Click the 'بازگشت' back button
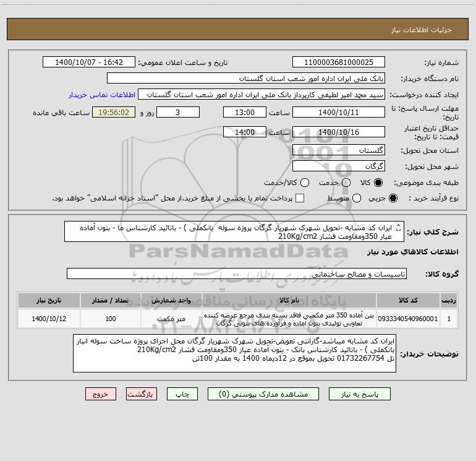 click(142, 394)
